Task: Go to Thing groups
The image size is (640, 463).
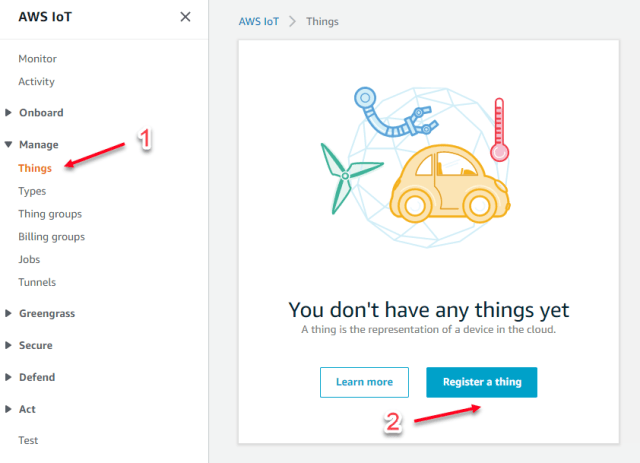Action: [x=50, y=214]
